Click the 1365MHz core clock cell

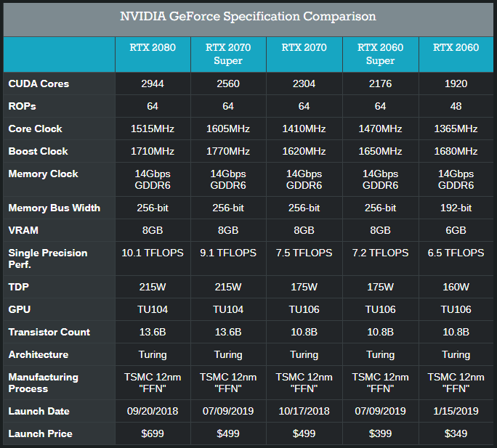(456, 129)
